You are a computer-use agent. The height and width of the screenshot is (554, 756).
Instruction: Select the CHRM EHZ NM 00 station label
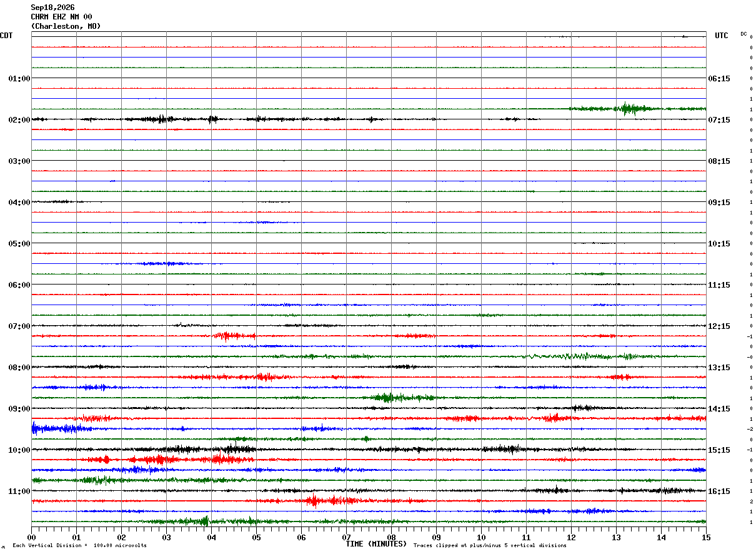(61, 17)
